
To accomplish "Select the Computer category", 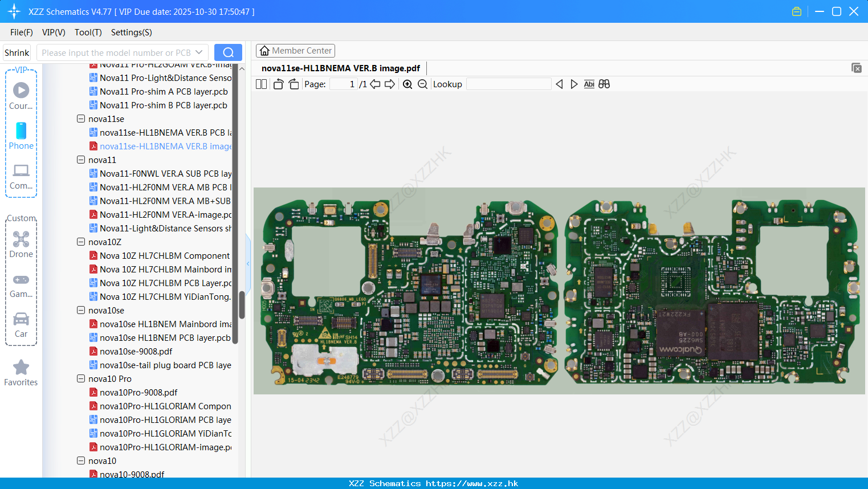I will (21, 177).
